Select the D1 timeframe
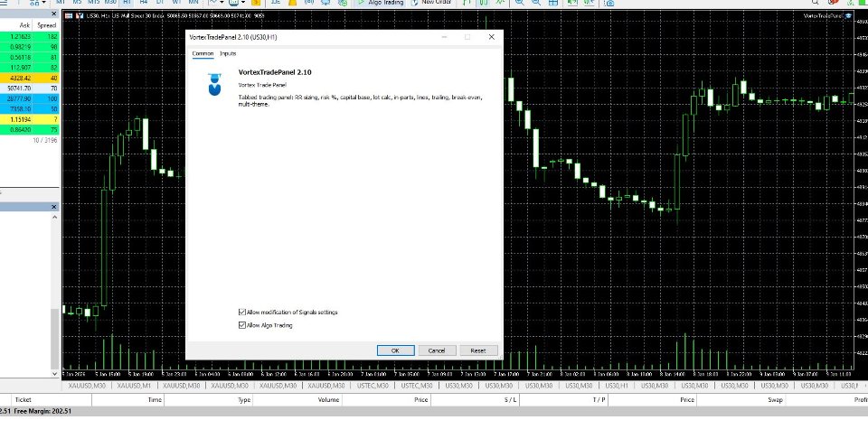868x448 pixels. (x=160, y=2)
